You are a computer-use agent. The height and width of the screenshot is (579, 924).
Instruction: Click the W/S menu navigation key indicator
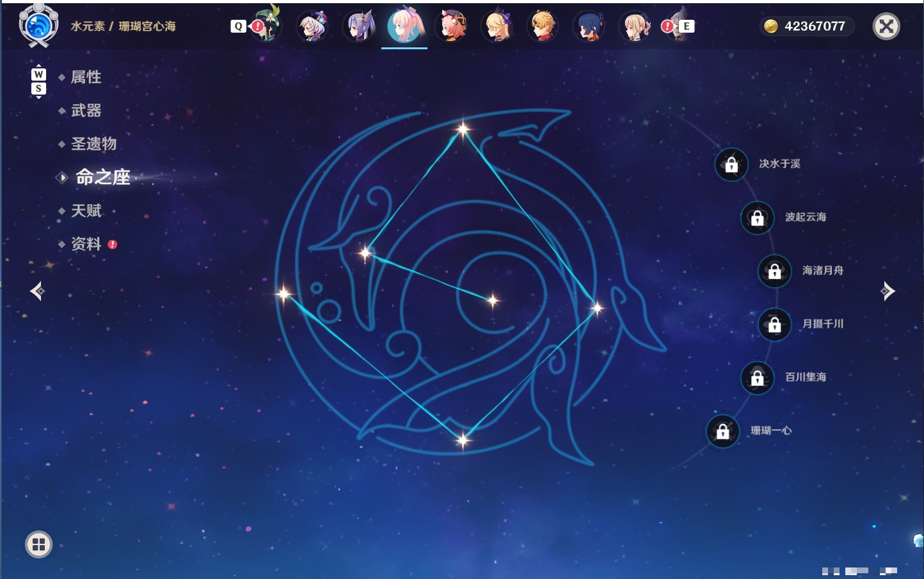38,81
